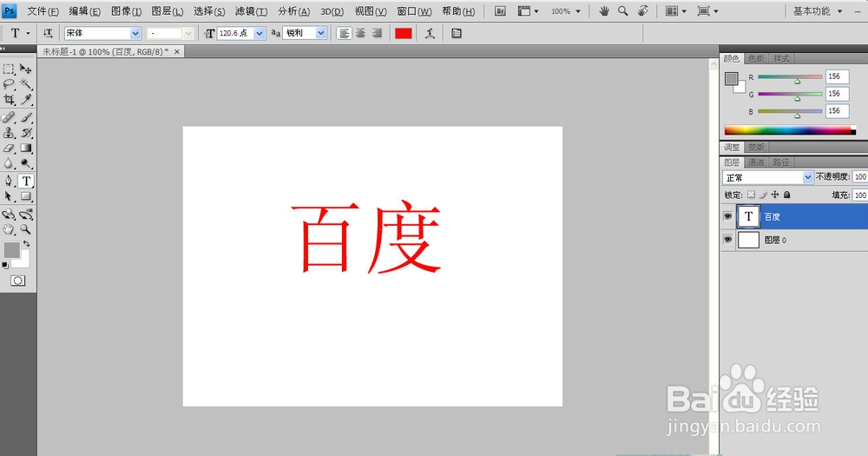The width and height of the screenshot is (868, 456).
Task: Toggle Quick Mask mode
Action: tap(17, 281)
